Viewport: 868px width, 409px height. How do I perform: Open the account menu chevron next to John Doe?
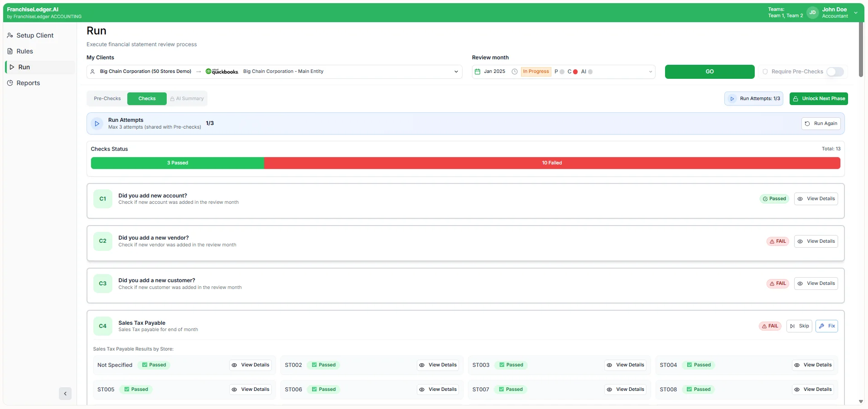(856, 12)
